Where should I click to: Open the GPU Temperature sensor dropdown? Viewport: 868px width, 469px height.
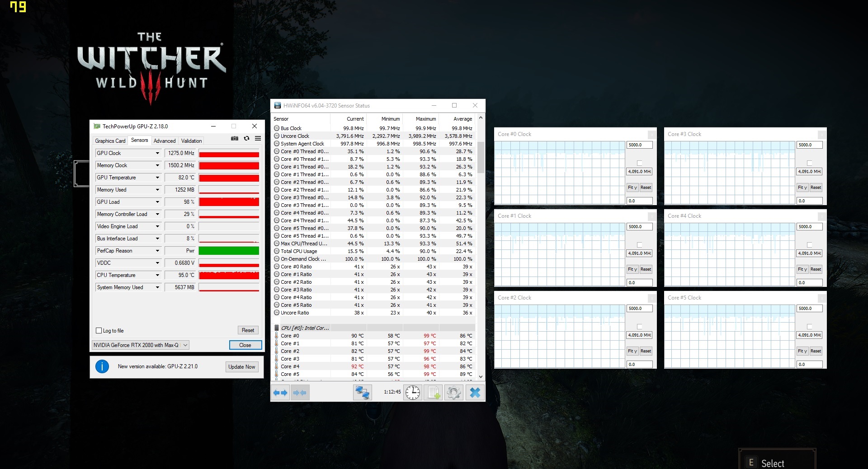[157, 178]
